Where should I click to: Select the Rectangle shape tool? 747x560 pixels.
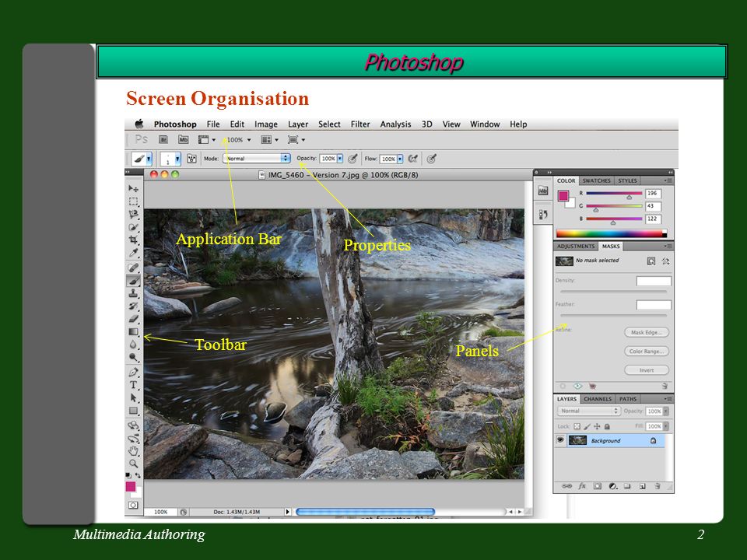point(133,410)
